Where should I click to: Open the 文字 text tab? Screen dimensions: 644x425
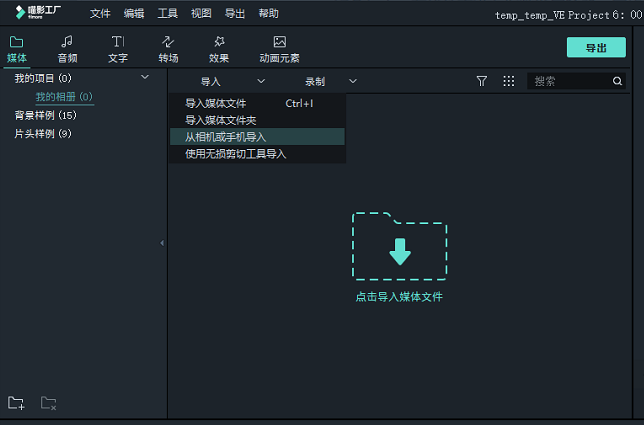tap(118, 49)
